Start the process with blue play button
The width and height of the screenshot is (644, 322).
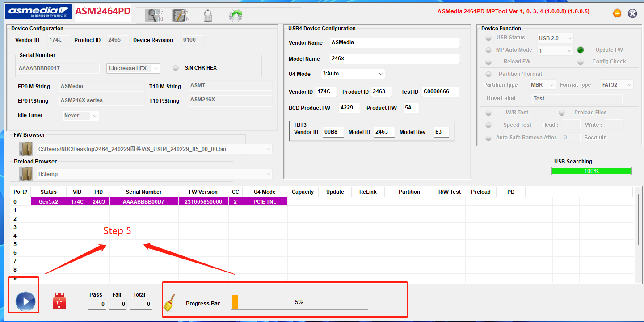[25, 301]
